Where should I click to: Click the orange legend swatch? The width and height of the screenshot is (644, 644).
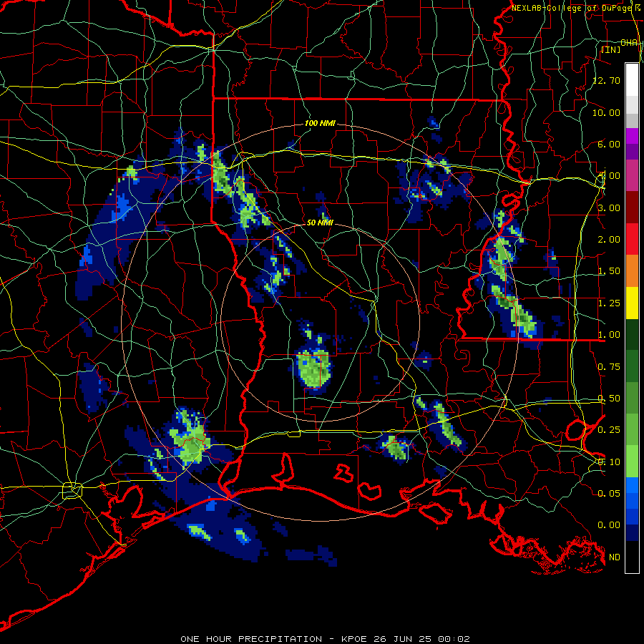pos(632,271)
